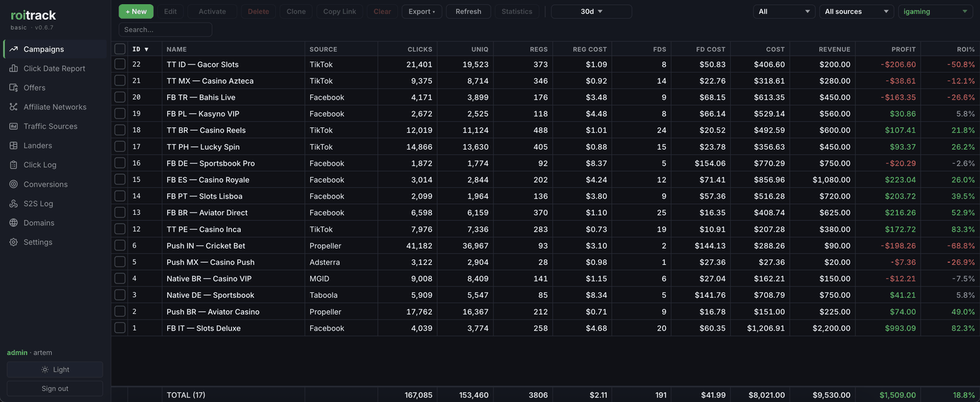Click the Click Log clipboard icon
Image resolution: width=980 pixels, height=402 pixels.
[x=13, y=165]
